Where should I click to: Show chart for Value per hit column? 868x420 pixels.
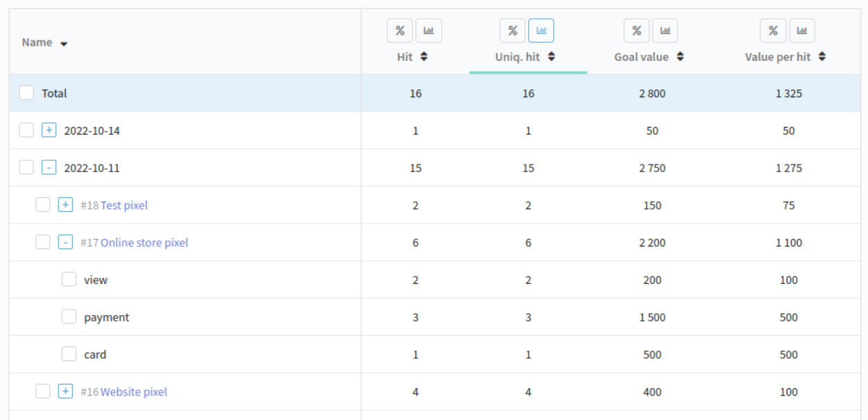[802, 31]
